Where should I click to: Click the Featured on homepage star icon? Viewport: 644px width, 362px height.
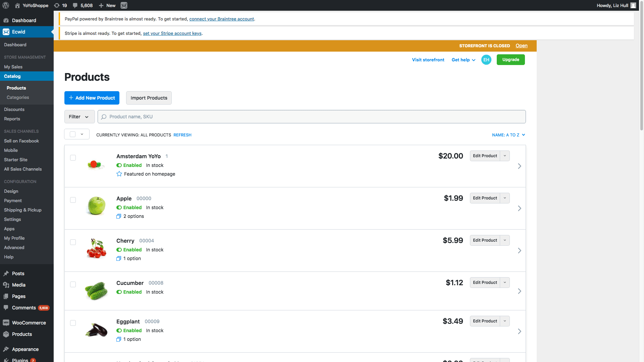pyautogui.click(x=119, y=174)
